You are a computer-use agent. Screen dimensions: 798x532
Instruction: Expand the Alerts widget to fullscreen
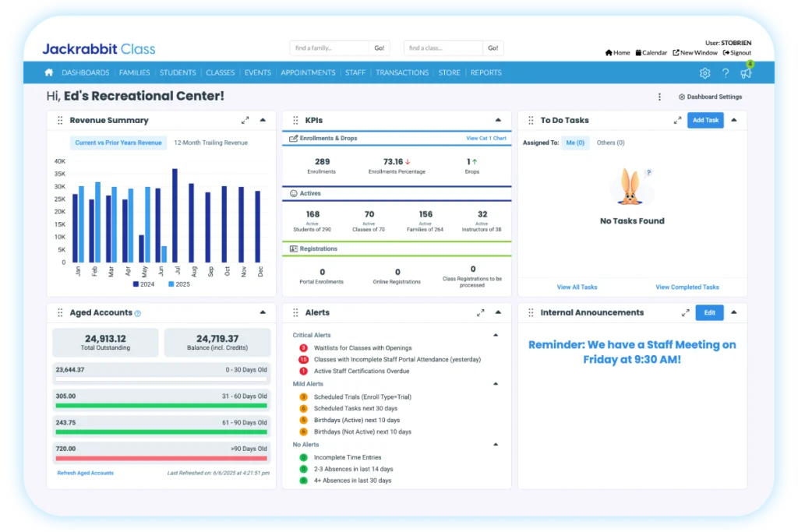(480, 313)
